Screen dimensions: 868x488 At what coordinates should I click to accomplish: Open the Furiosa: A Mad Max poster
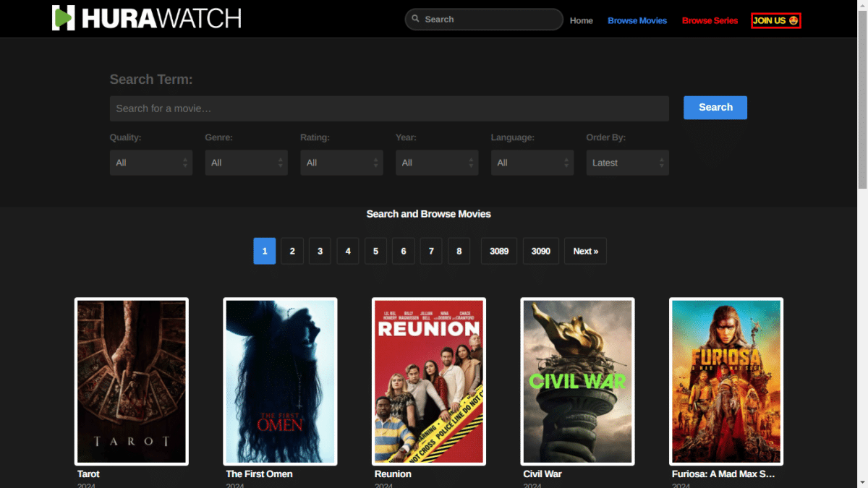[x=726, y=381]
